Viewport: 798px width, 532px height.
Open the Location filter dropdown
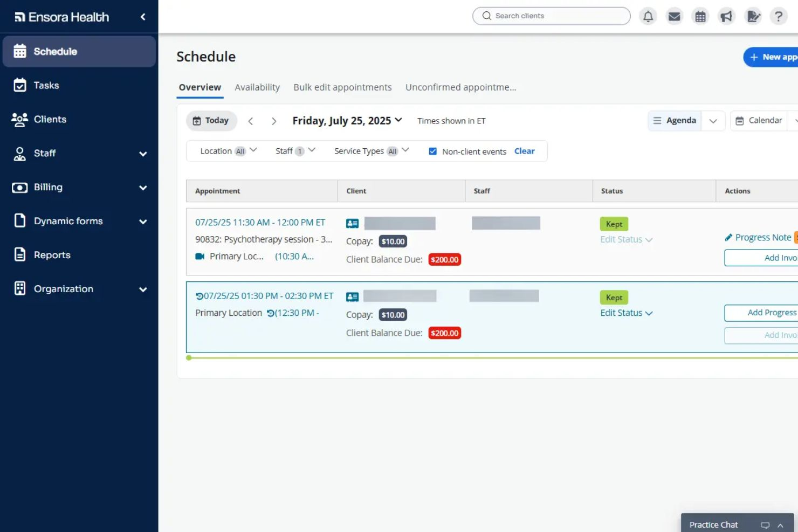(228, 151)
